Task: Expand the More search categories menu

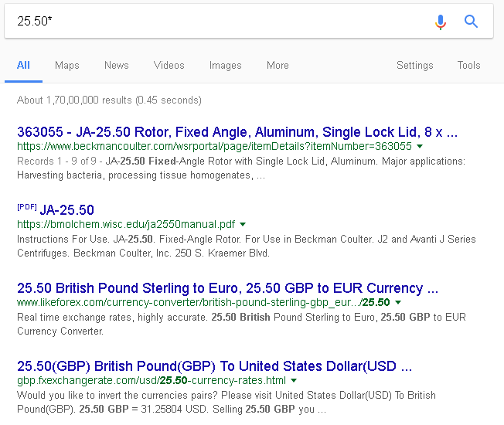Action: (x=278, y=66)
